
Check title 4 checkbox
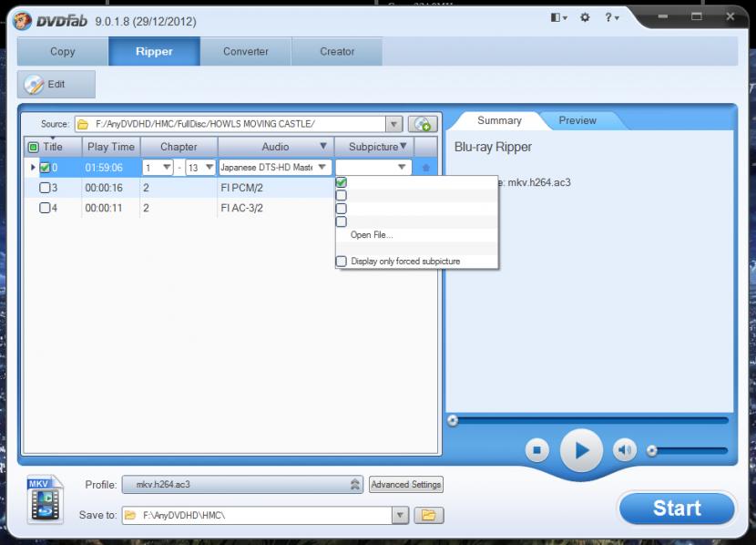click(x=45, y=208)
